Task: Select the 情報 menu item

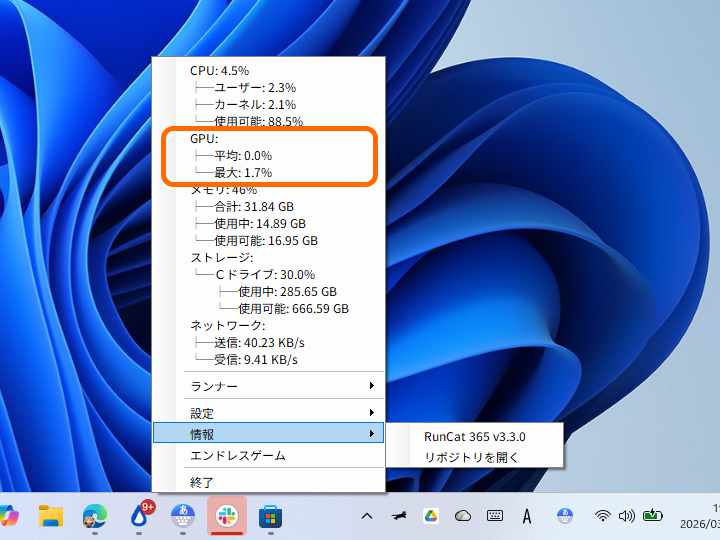Action: tap(268, 433)
